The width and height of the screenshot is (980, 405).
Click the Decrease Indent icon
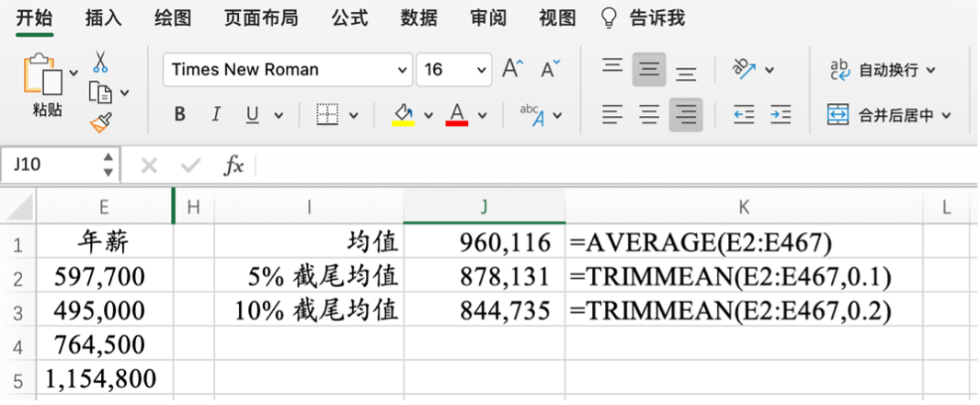pyautogui.click(x=744, y=115)
